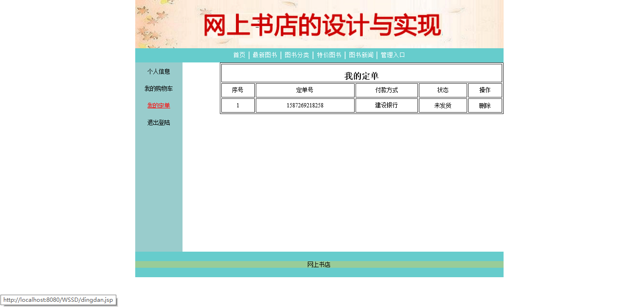The height and width of the screenshot is (307, 644).
Task: Open 图书新闻 nav link
Action: click(361, 55)
